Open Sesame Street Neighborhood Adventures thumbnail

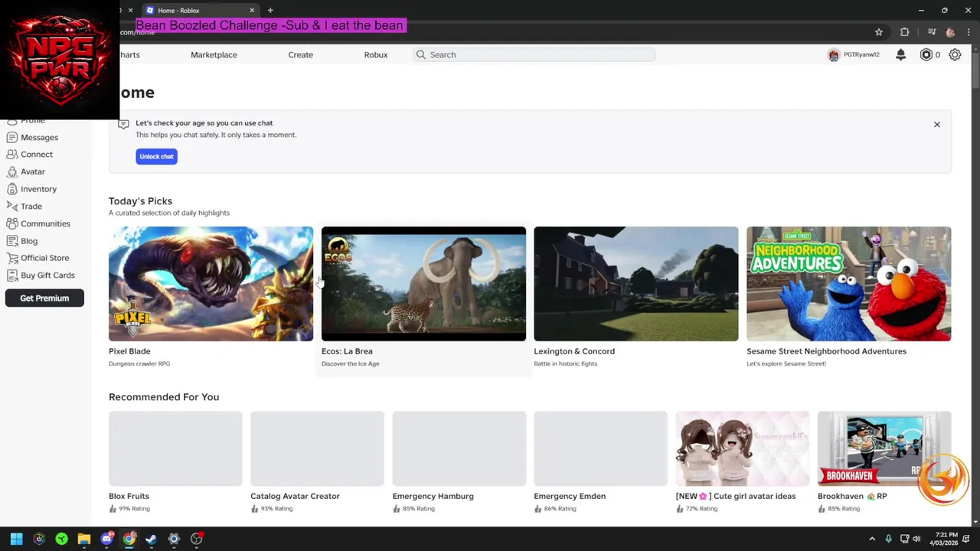(849, 284)
